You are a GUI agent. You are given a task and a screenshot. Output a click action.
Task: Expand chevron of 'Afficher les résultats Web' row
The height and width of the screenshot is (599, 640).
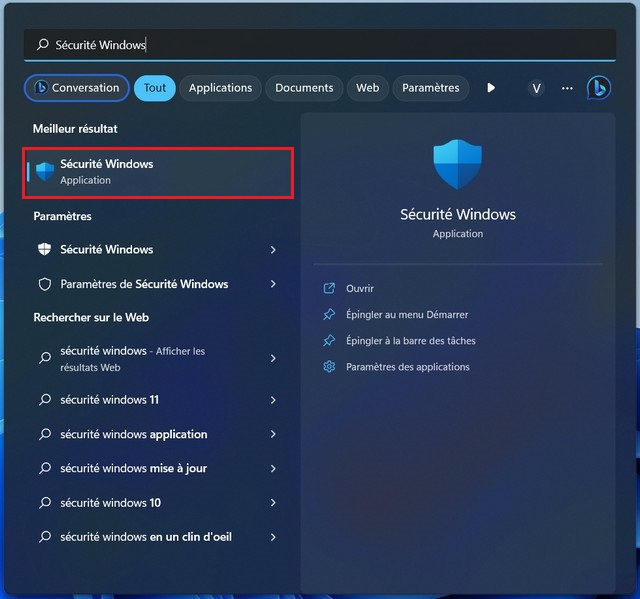pos(273,358)
